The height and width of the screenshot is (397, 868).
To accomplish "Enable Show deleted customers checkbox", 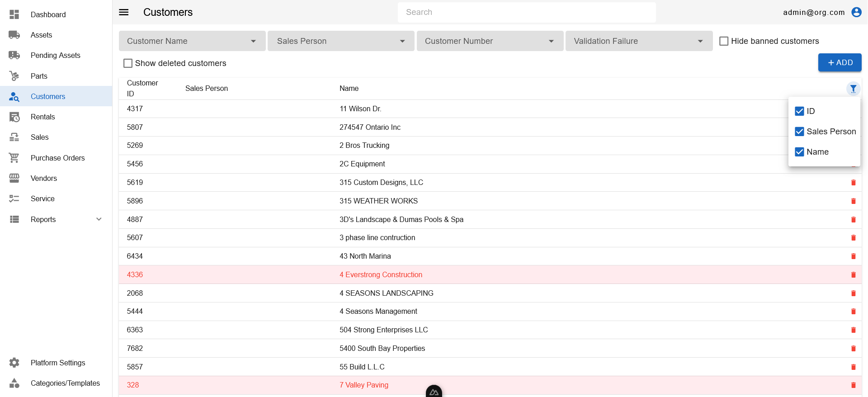I will pyautogui.click(x=128, y=63).
